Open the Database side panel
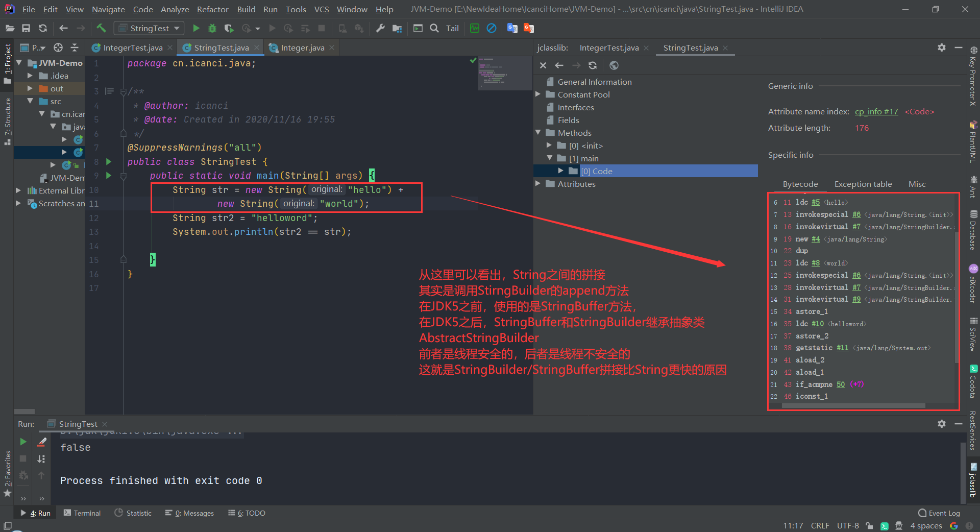 pyautogui.click(x=973, y=230)
